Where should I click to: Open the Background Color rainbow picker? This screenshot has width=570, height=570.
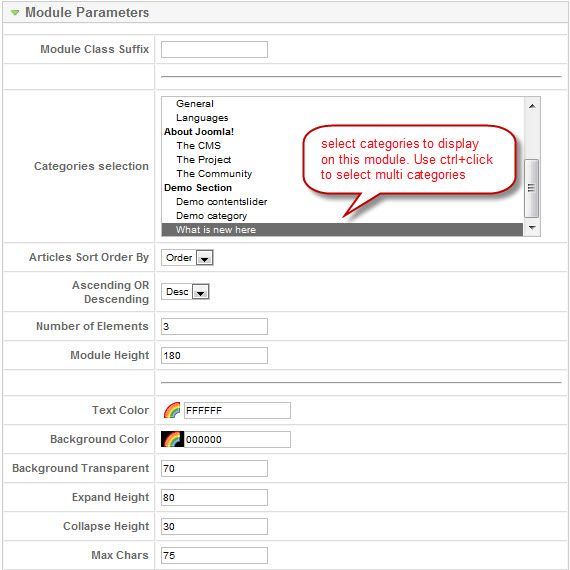pos(172,439)
